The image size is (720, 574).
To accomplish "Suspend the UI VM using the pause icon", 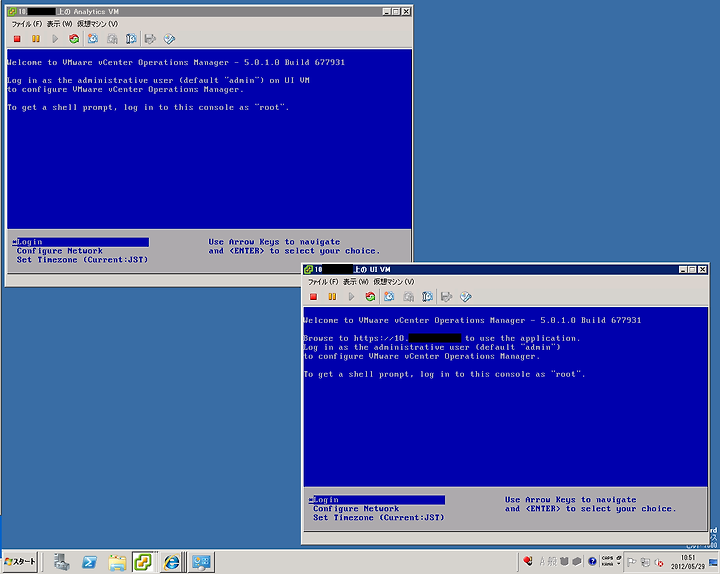I will pos(332,297).
